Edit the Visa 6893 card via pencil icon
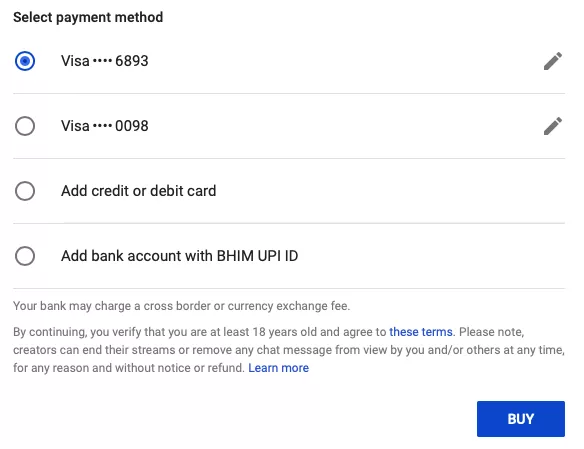 553,61
